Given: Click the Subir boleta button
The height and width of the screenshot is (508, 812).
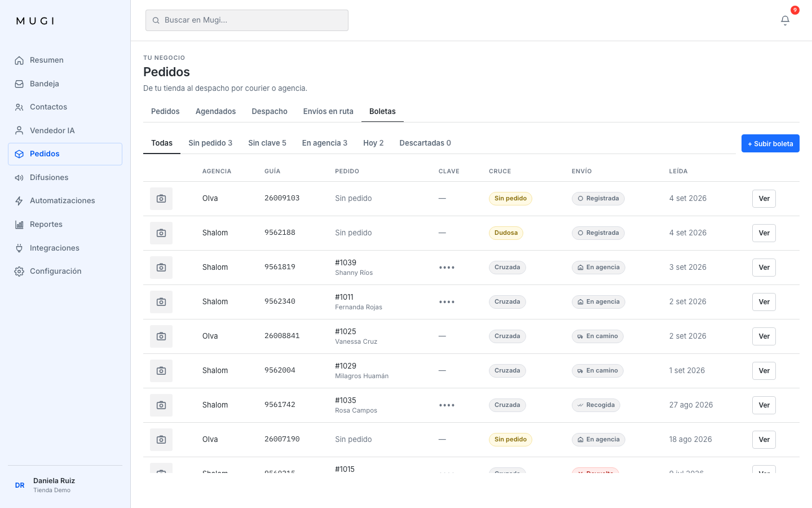Looking at the screenshot, I should tap(770, 143).
